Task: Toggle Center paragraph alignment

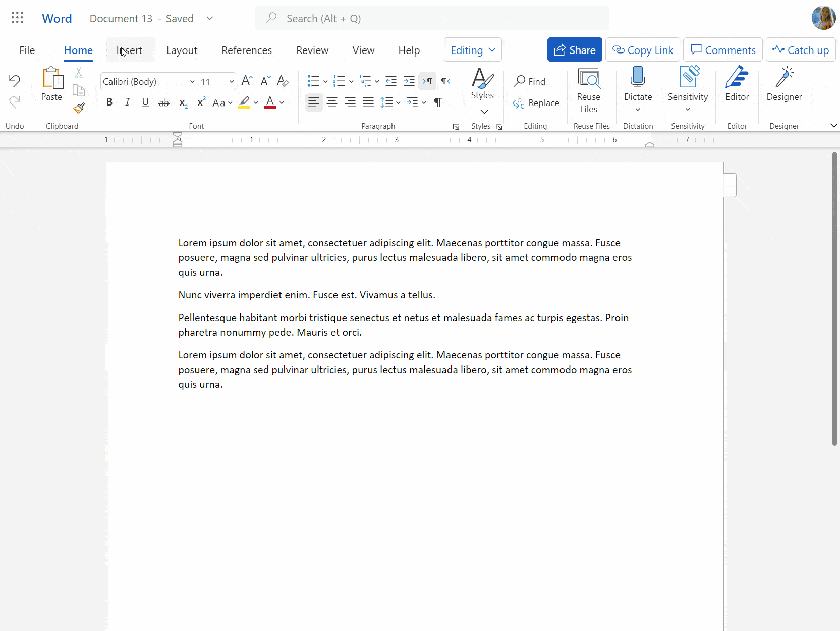Action: [332, 102]
